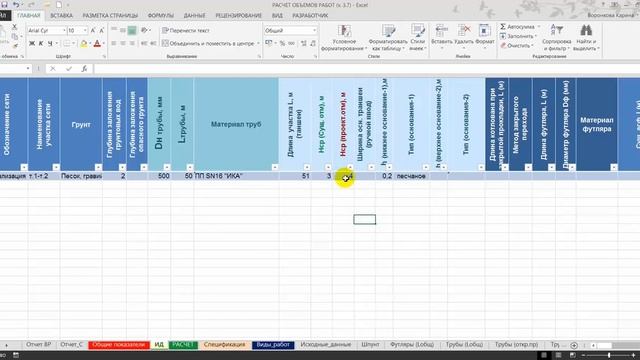This screenshot has height=360, width=640.
Task: Click the Undo arrow icon
Action: 16,5
